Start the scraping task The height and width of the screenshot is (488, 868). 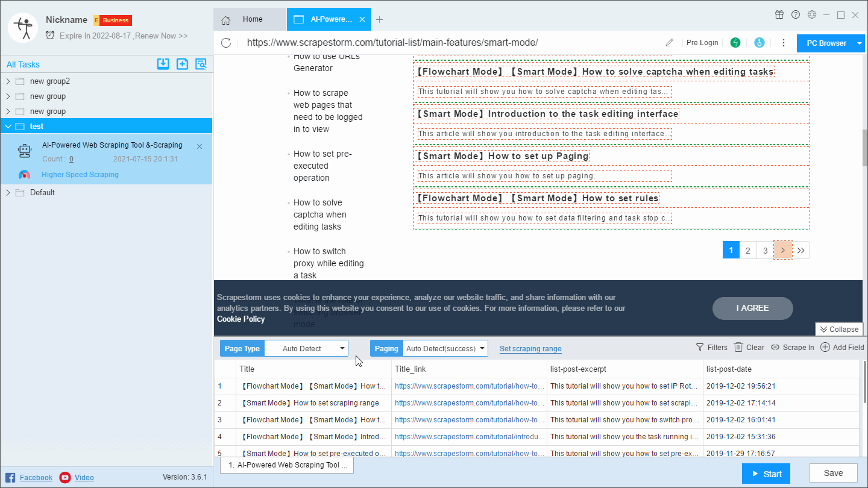(x=766, y=474)
